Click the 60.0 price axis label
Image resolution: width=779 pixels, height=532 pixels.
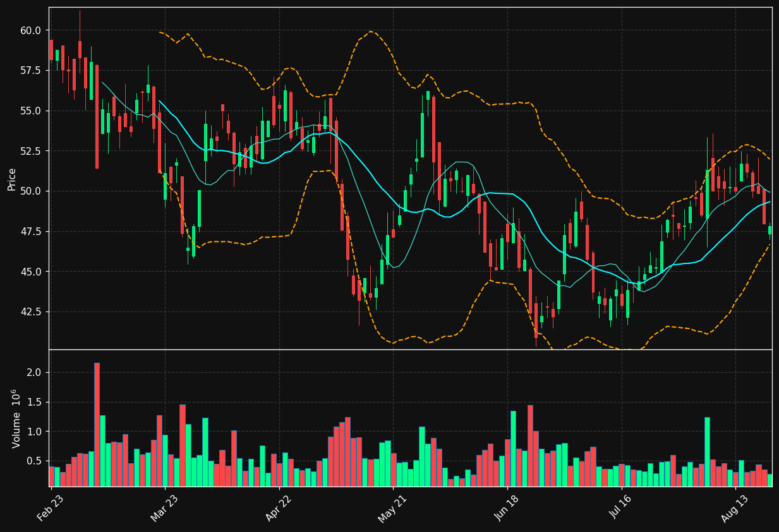(30, 30)
